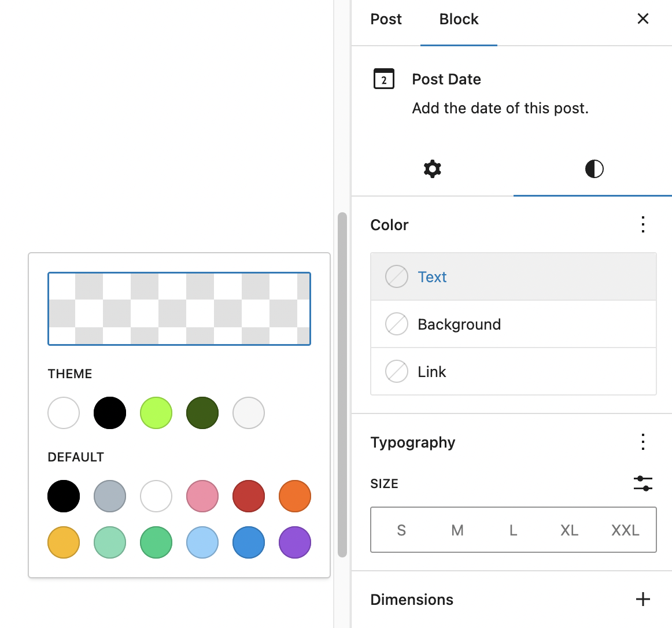The height and width of the screenshot is (628, 672).
Task: Expand the Background color picker
Action: [x=459, y=324]
